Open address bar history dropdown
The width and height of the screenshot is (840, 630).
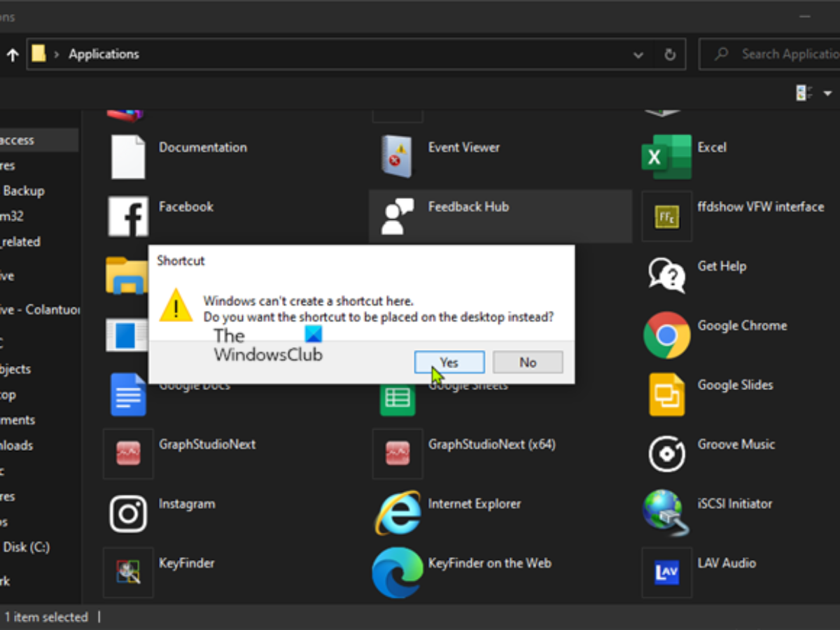pyautogui.click(x=638, y=54)
